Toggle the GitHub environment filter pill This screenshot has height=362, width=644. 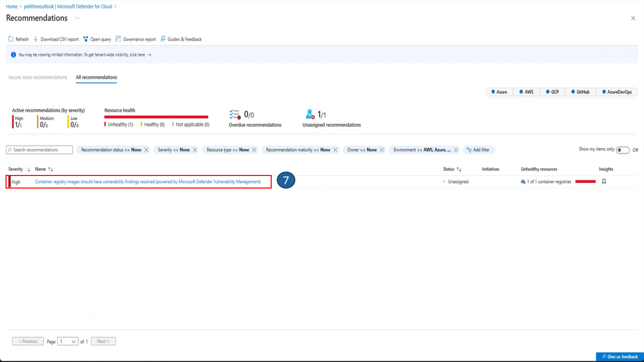click(x=580, y=92)
